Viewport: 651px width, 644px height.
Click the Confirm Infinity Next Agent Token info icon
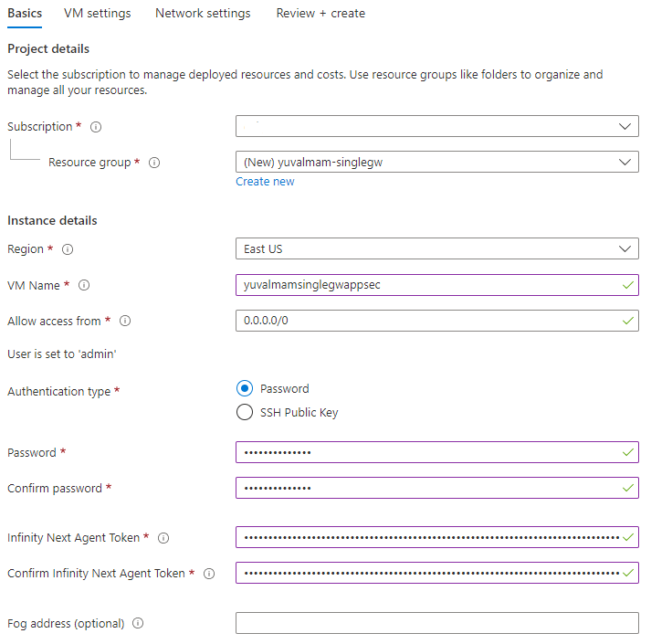(208, 574)
